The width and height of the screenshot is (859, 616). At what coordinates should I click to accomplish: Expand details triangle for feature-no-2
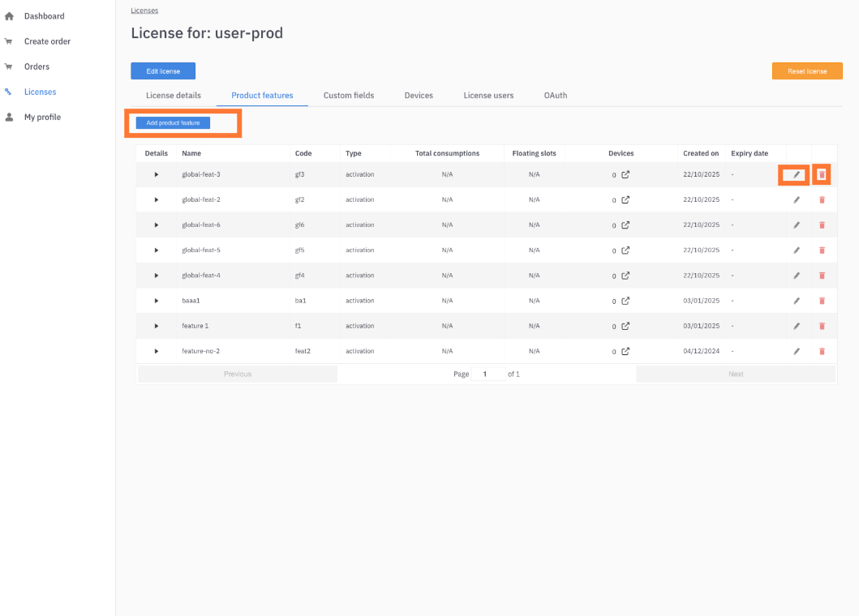click(x=157, y=351)
